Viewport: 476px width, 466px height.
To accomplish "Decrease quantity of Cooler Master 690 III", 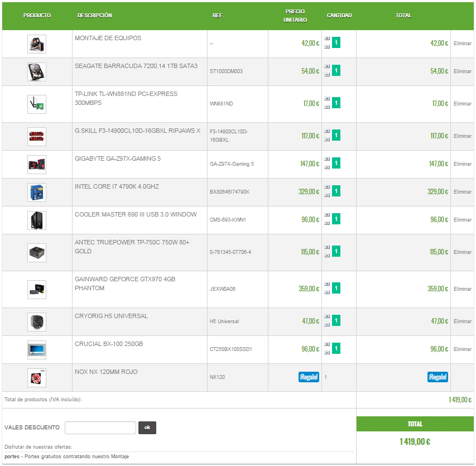I will 327,223.
